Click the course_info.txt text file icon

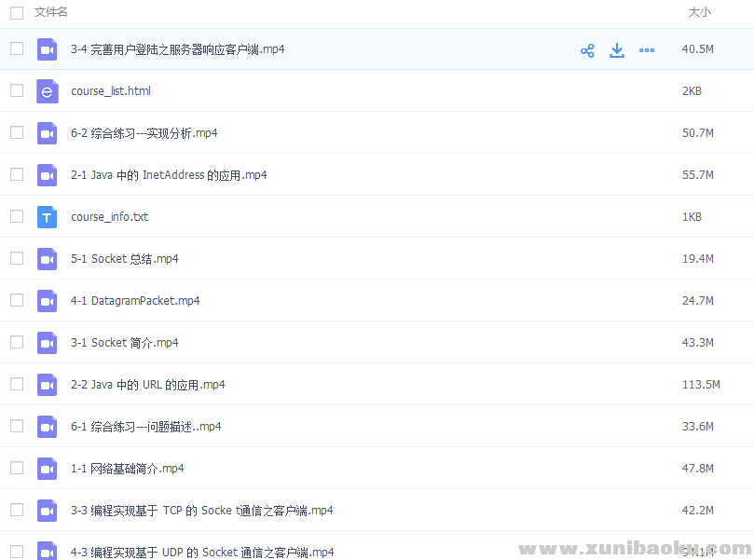click(47, 217)
